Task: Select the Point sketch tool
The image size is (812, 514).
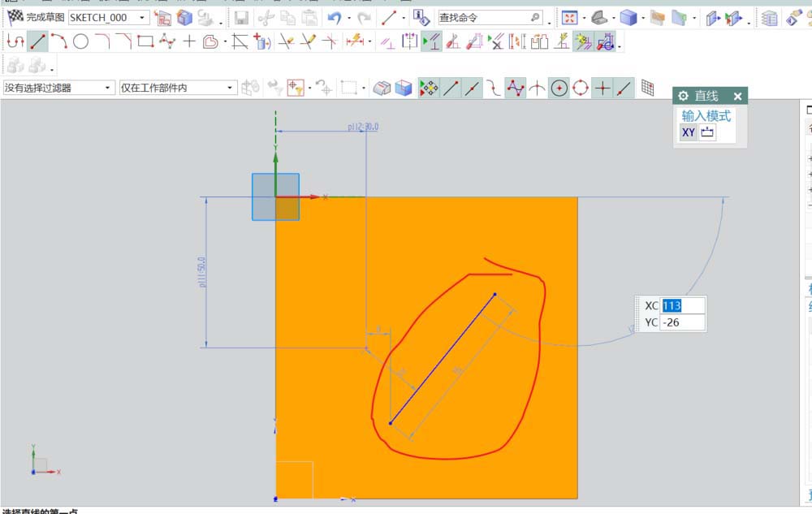Action: 189,41
